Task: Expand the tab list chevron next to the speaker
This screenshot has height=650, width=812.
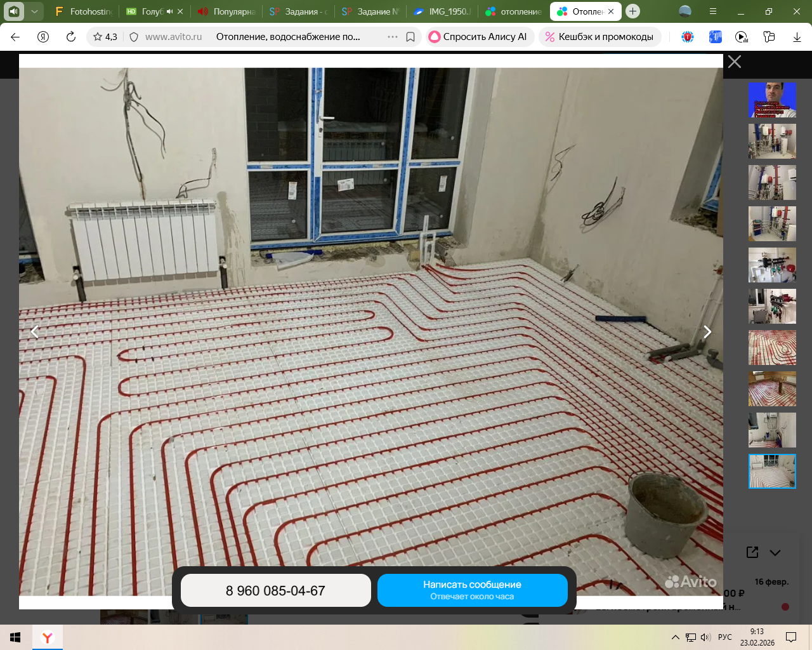Action: pyautogui.click(x=34, y=11)
